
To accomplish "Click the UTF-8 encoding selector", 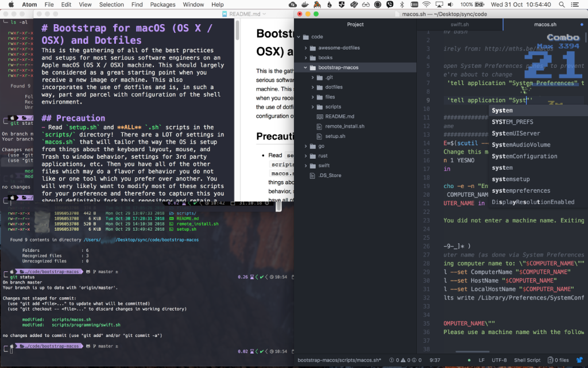I will tap(499, 360).
